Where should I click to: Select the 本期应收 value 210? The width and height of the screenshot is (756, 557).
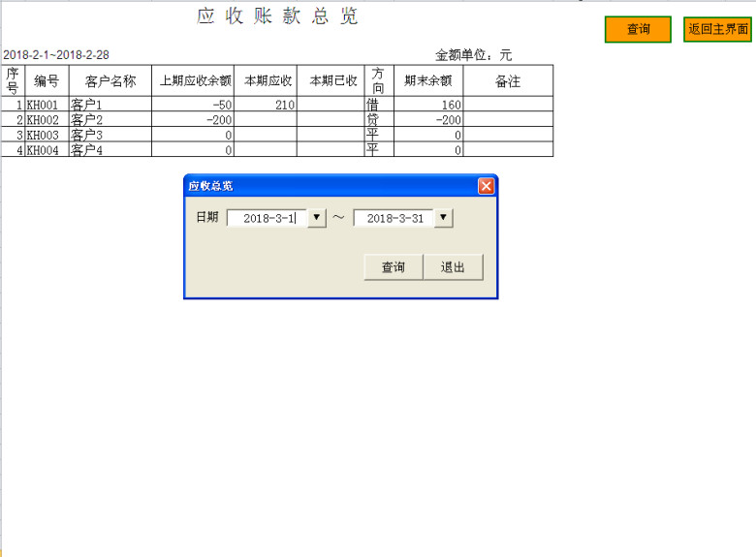tap(266, 104)
